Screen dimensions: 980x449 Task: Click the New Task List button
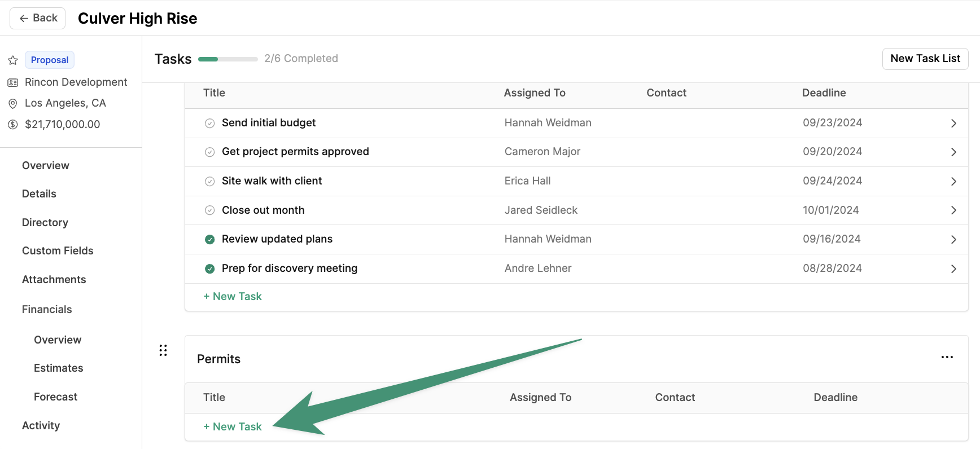click(x=925, y=59)
